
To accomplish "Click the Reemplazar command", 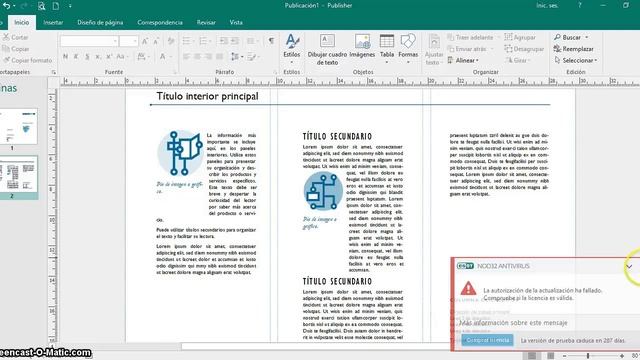I will 573,49.
